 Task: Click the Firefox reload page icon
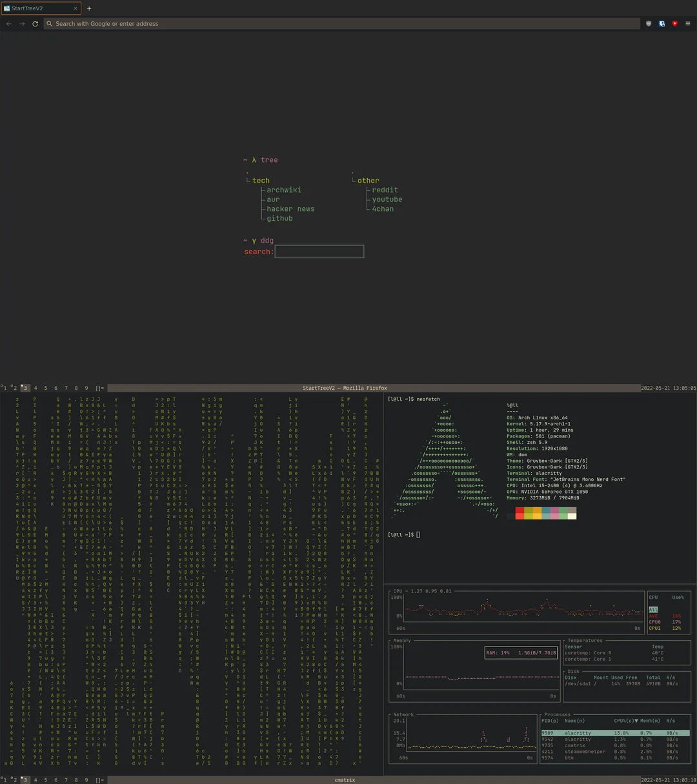click(35, 24)
